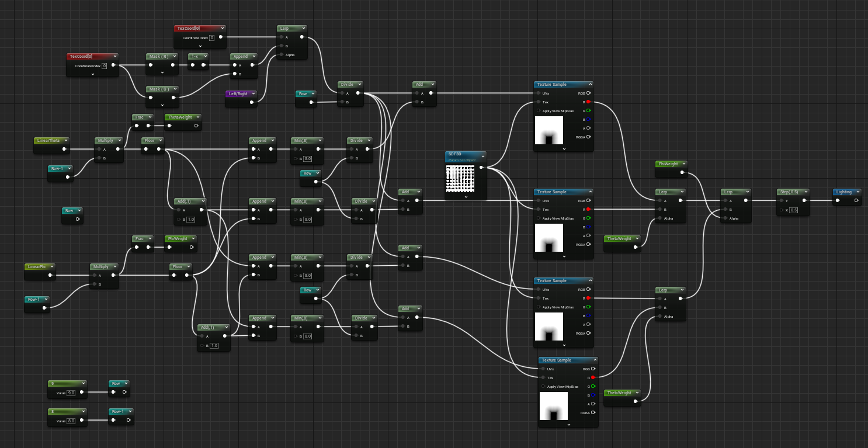Image resolution: width=868 pixels, height=448 pixels.
Task: Click the output pin of the Left/Right purple node
Action: [252, 102]
